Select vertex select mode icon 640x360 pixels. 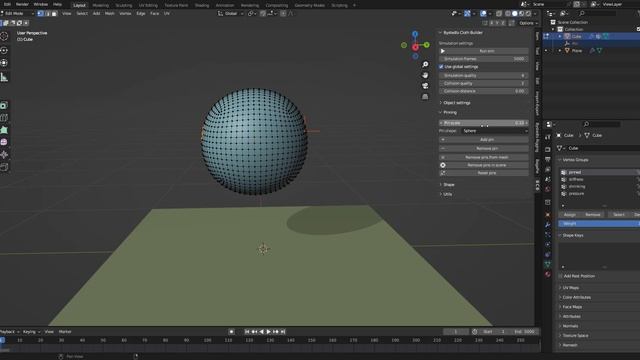point(40,13)
